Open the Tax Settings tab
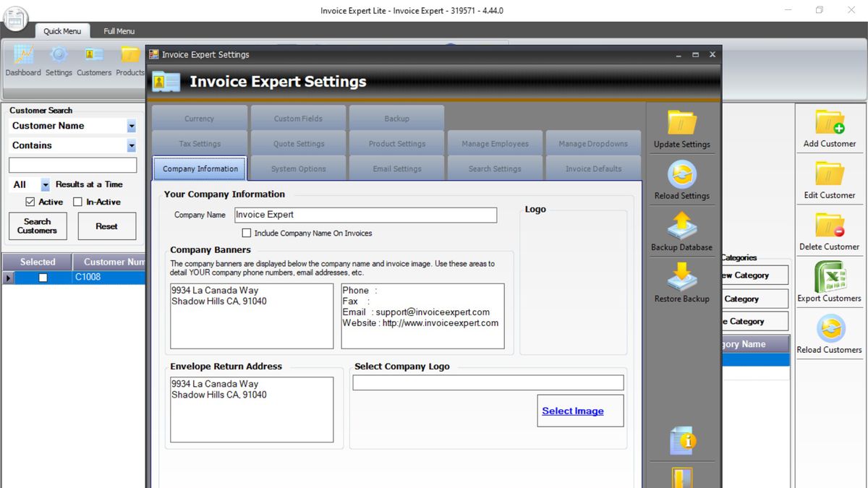868x488 pixels. coord(199,143)
